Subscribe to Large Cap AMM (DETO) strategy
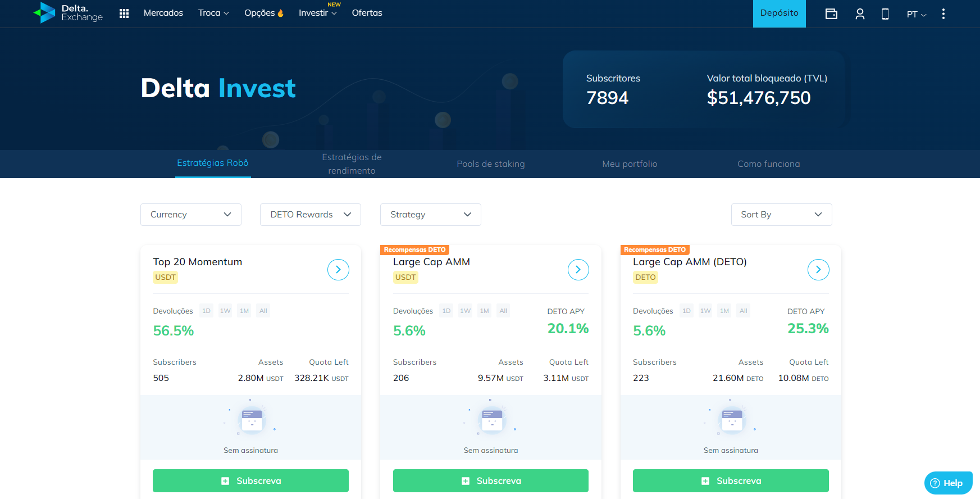 (731, 481)
